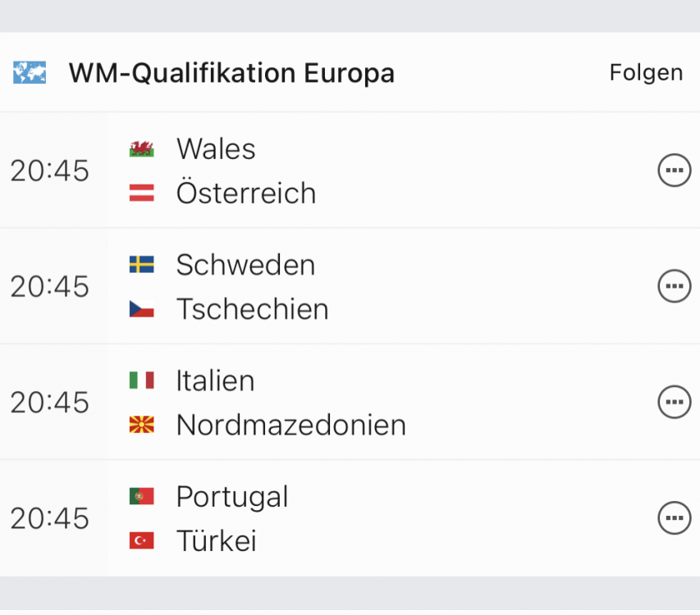Open options for Italien vs Nordmazedonien match

pos(674,402)
